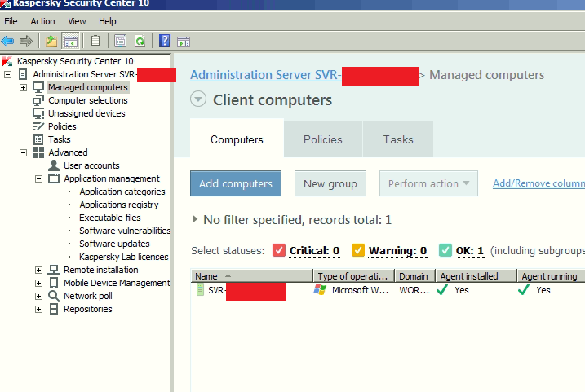Switch to the Tasks tab
Image resolution: width=585 pixels, height=392 pixels.
click(398, 139)
